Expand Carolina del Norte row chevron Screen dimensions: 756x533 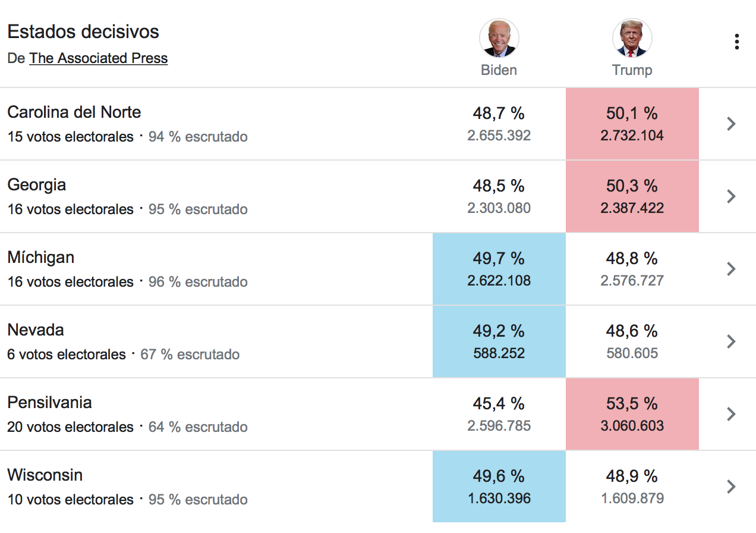click(x=732, y=124)
